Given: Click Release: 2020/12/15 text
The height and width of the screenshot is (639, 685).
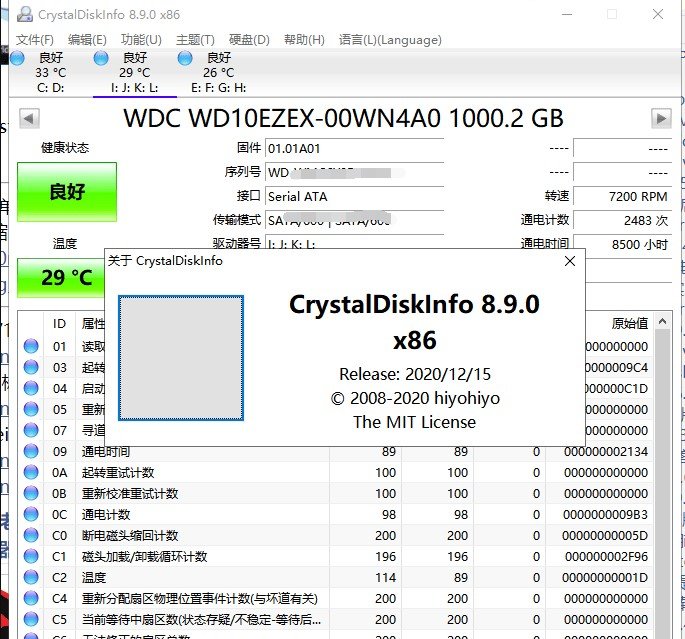Looking at the screenshot, I should [415, 374].
